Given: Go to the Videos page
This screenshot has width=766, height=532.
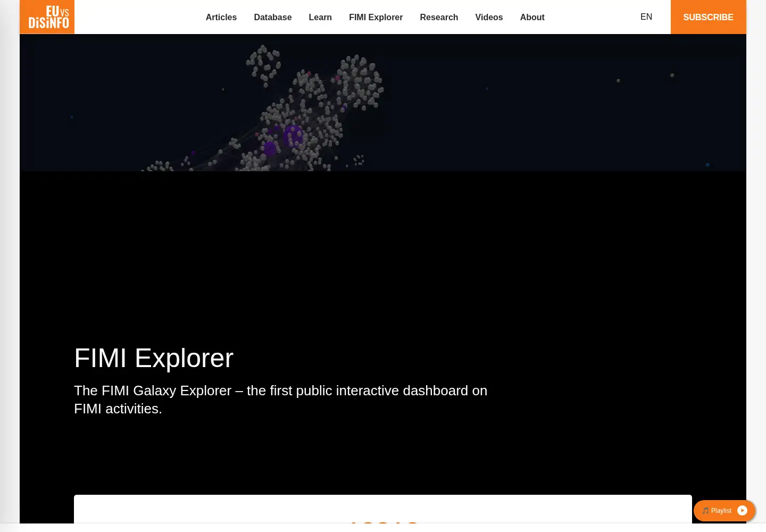Looking at the screenshot, I should click(x=489, y=17).
